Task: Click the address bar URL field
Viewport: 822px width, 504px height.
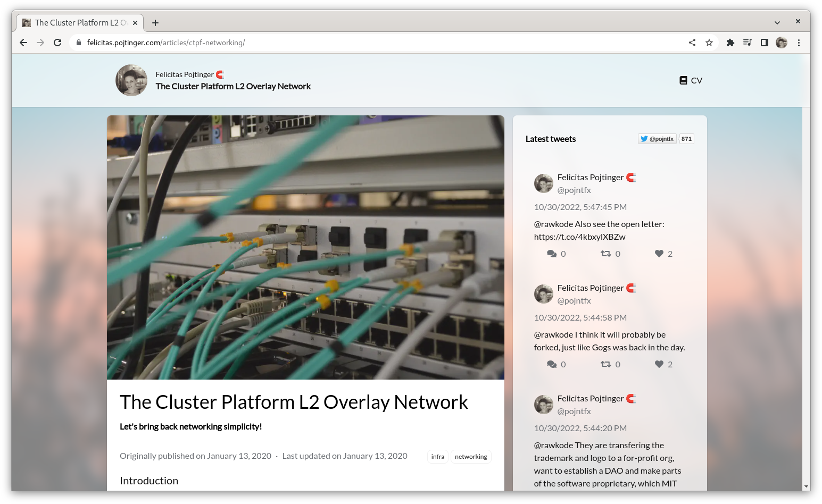Action: [x=372, y=43]
